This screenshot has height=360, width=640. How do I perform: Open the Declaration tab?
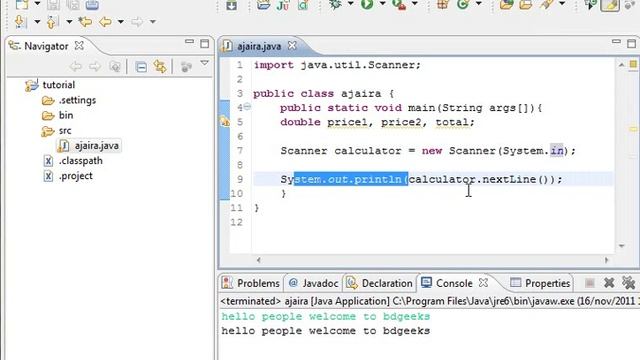380,283
